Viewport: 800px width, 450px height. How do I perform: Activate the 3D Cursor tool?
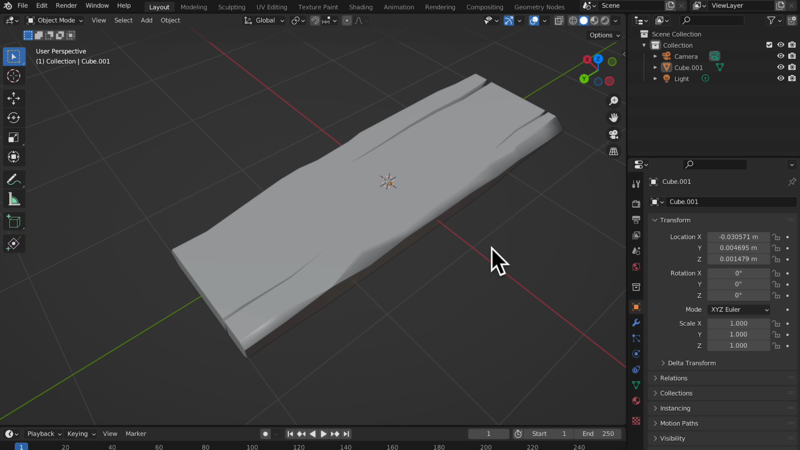click(x=14, y=76)
